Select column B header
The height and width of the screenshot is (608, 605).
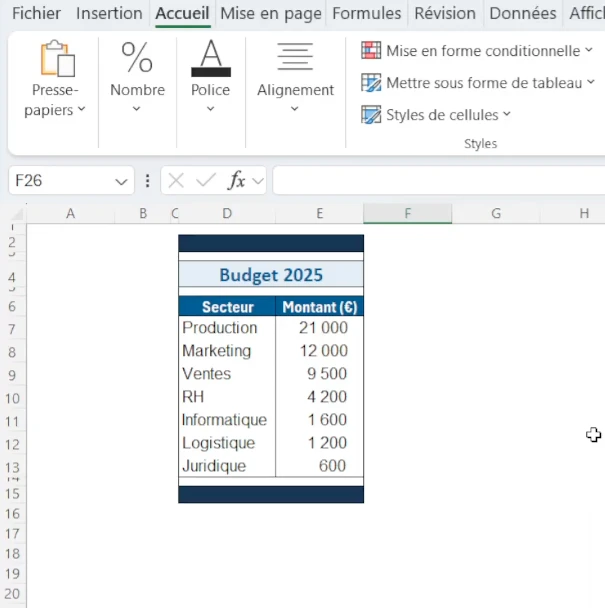click(143, 213)
